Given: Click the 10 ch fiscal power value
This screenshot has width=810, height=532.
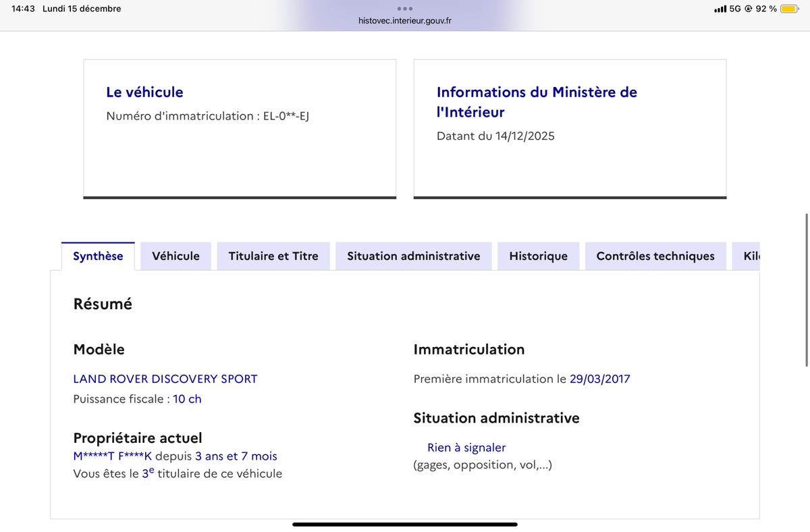Looking at the screenshot, I should click(187, 399).
